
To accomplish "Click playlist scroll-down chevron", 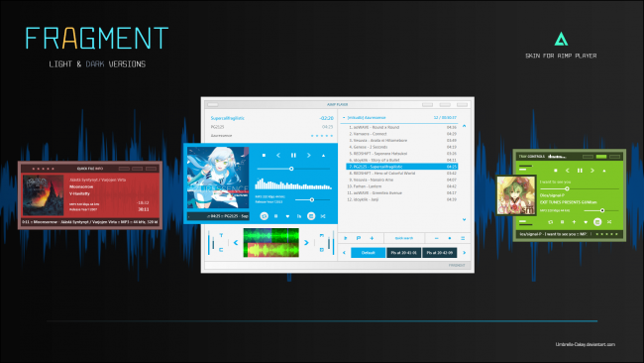I will [x=464, y=219].
